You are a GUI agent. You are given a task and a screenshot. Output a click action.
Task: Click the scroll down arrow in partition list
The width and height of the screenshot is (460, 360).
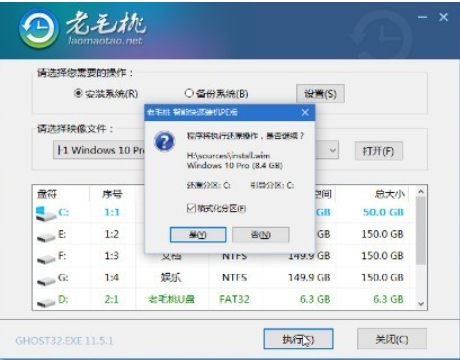421,304
